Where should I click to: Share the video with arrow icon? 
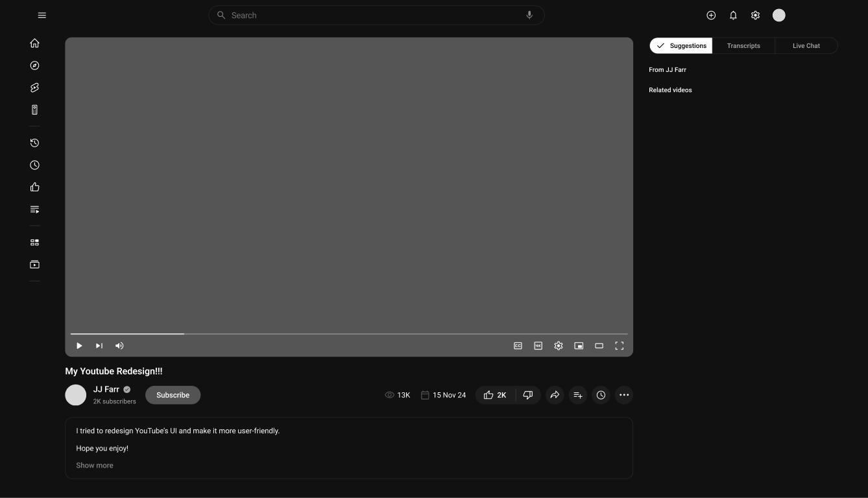(555, 395)
